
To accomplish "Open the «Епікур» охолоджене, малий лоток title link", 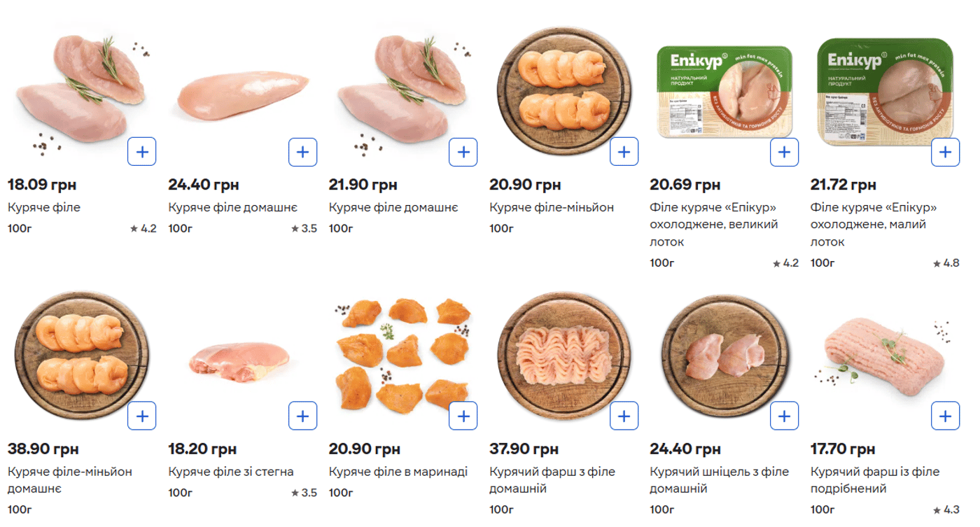I will click(873, 225).
